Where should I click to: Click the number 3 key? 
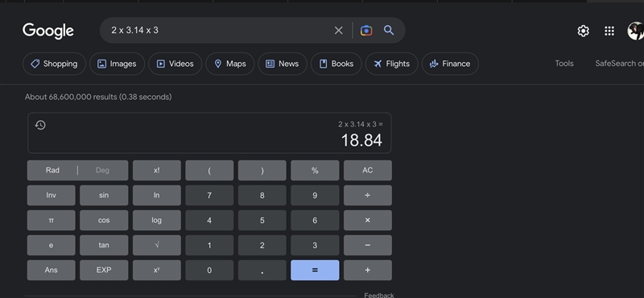tap(315, 246)
